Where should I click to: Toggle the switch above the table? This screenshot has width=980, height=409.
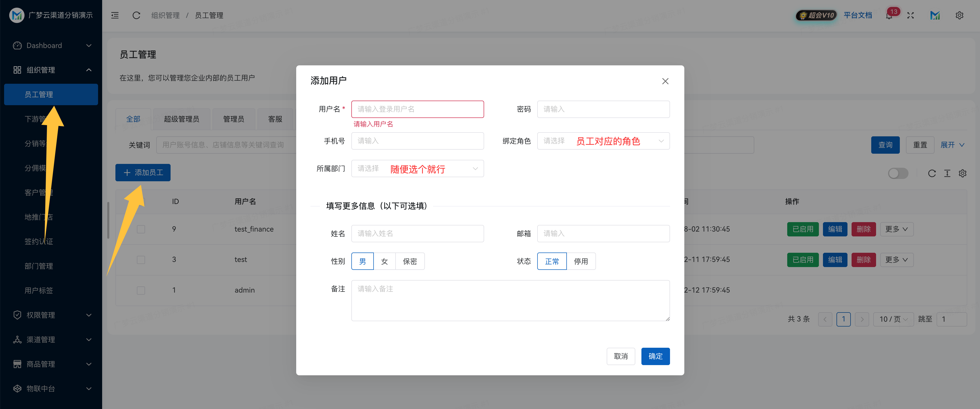pyautogui.click(x=898, y=174)
